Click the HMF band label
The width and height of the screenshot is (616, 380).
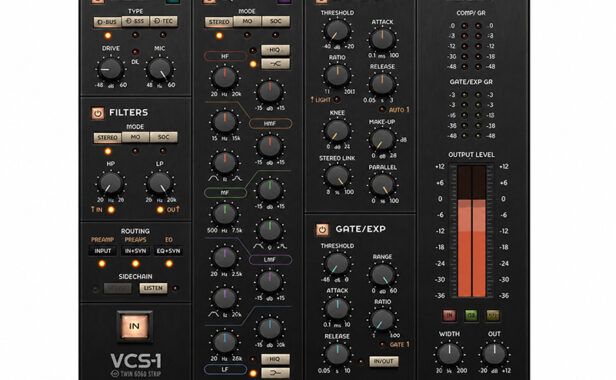coord(270,123)
